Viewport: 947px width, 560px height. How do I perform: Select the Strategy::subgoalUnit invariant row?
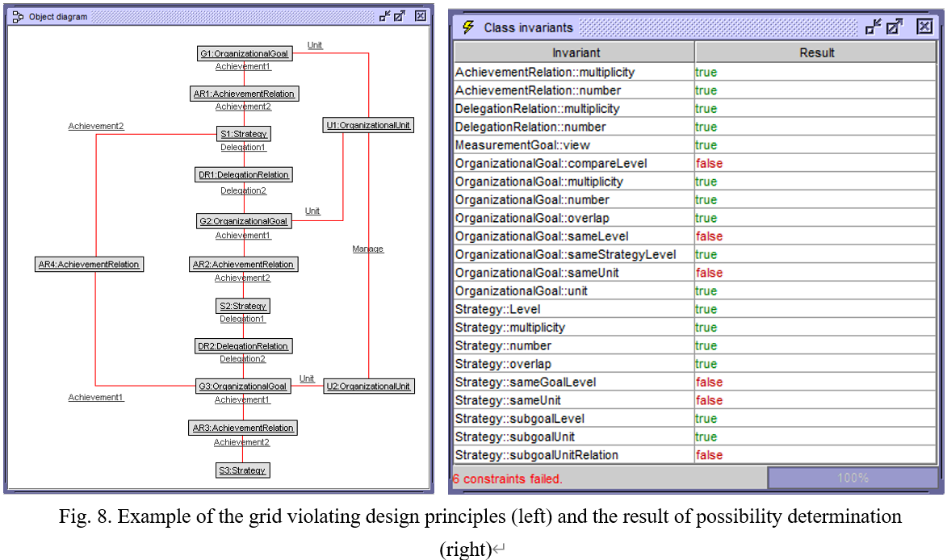pos(695,437)
